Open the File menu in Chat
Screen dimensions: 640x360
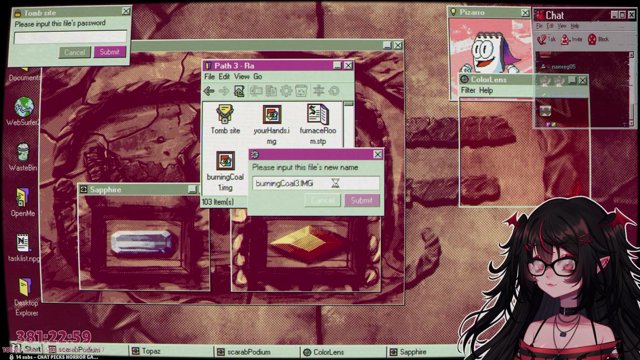point(539,26)
